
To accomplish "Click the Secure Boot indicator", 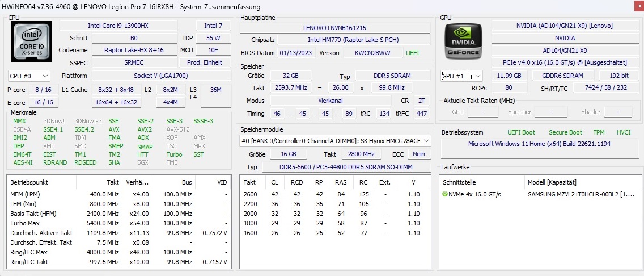I will point(565,132).
